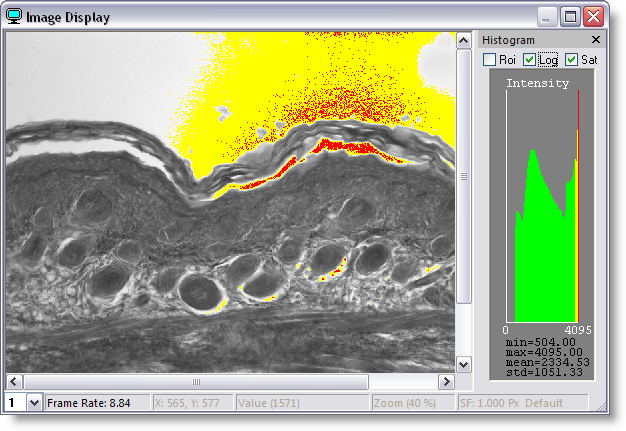
Task: Click the Frame Rate status field
Action: [96, 402]
